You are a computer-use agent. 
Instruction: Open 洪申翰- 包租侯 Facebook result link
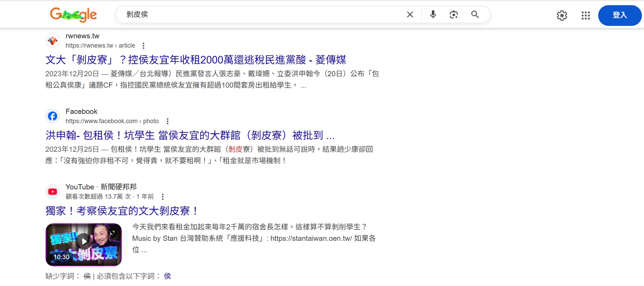(190, 135)
